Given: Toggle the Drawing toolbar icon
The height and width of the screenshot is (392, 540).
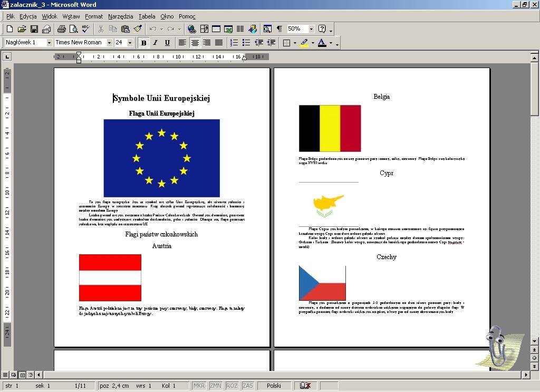Looking at the screenshot, I should point(253,29).
